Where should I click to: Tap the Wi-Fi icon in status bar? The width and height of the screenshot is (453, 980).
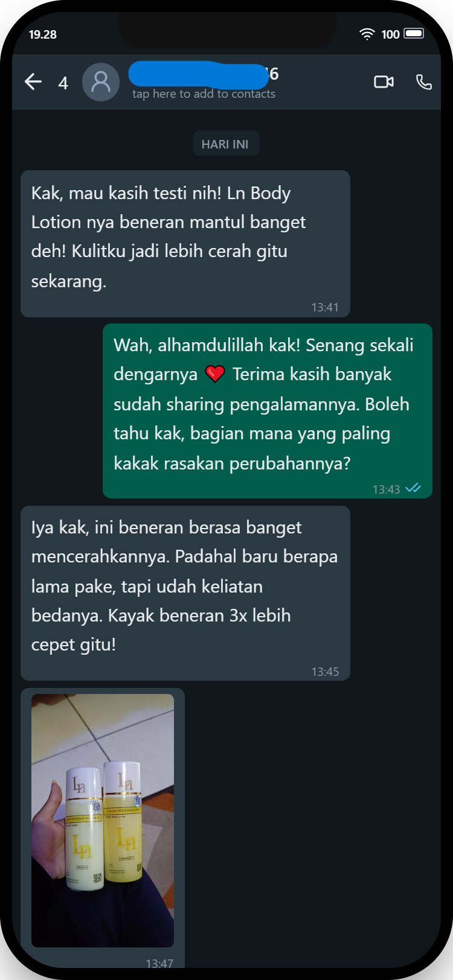click(367, 34)
